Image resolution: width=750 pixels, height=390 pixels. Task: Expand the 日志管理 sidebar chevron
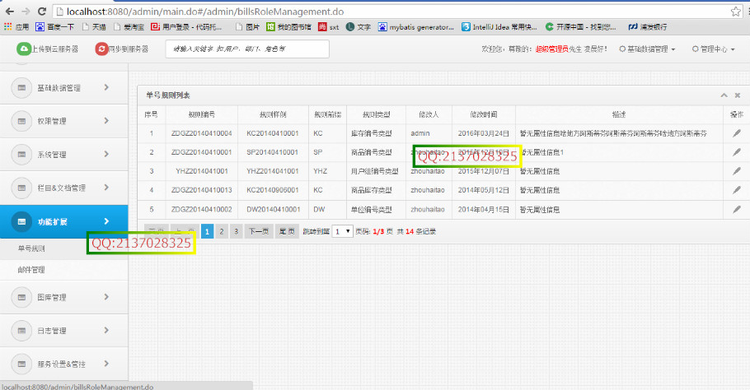click(106, 330)
